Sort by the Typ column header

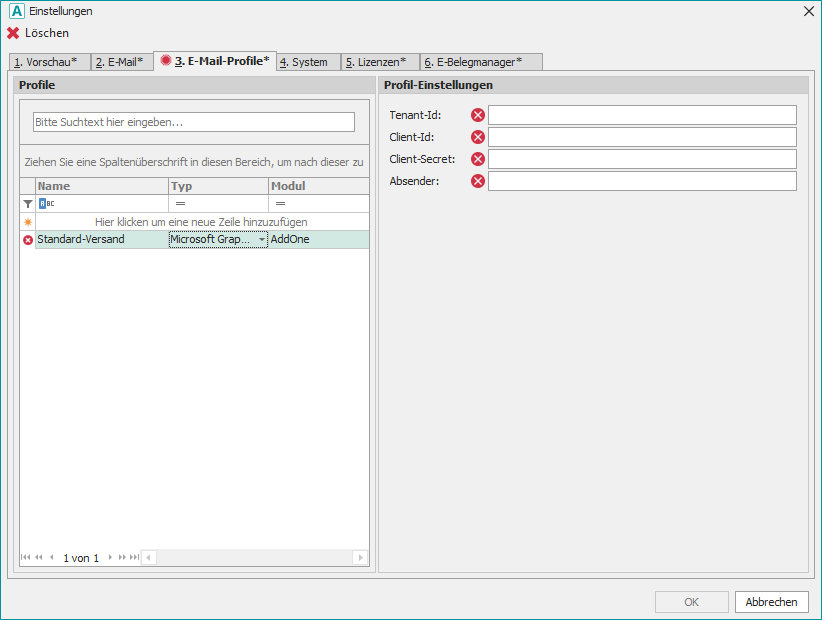218,186
